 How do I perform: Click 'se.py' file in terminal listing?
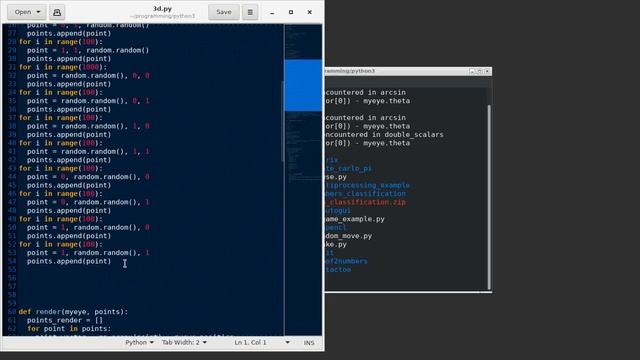336,177
